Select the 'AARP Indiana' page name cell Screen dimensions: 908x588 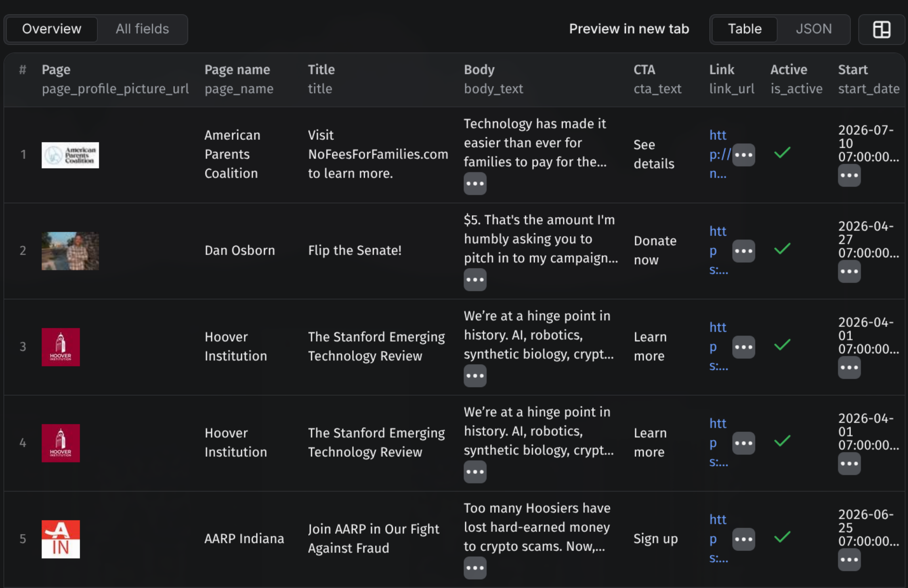244,538
